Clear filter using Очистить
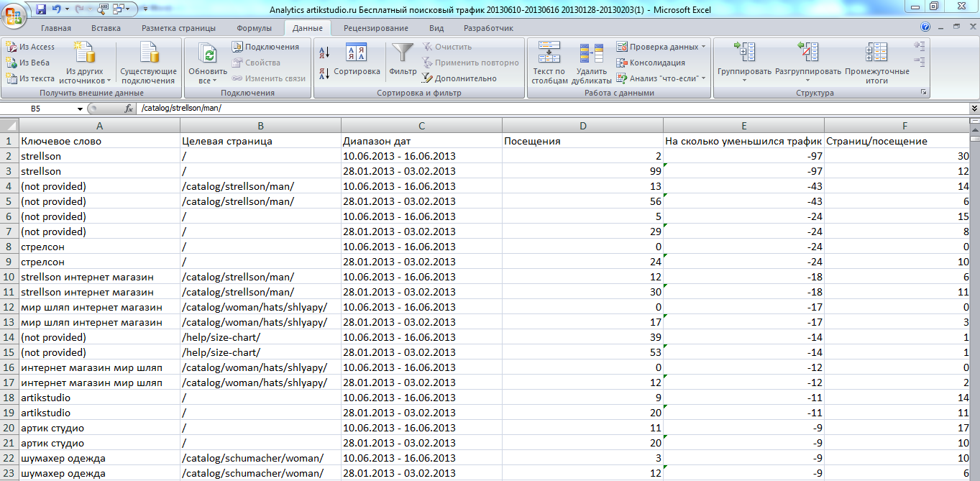 pyautogui.click(x=447, y=47)
